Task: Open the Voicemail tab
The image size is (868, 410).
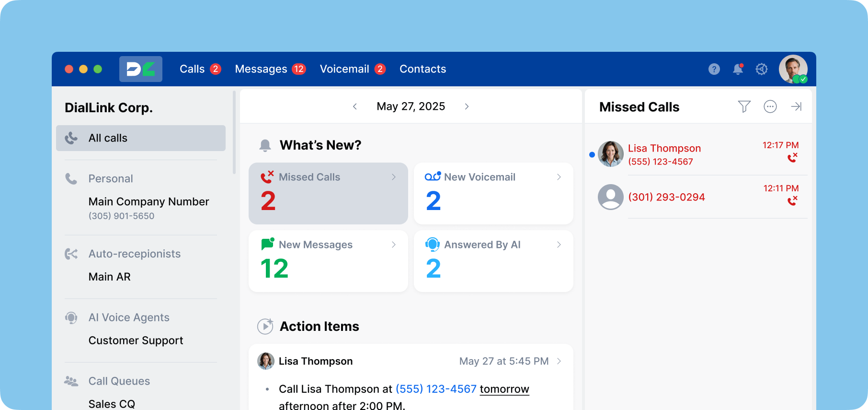Action: [x=344, y=69]
